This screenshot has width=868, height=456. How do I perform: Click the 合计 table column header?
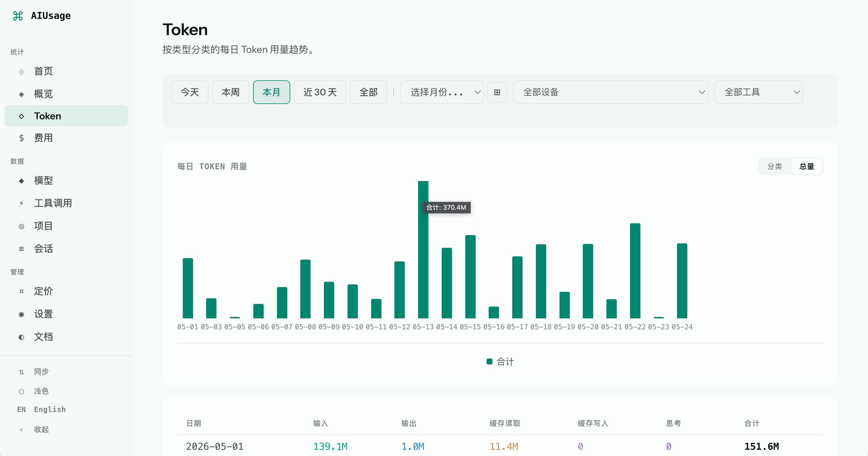tap(752, 423)
